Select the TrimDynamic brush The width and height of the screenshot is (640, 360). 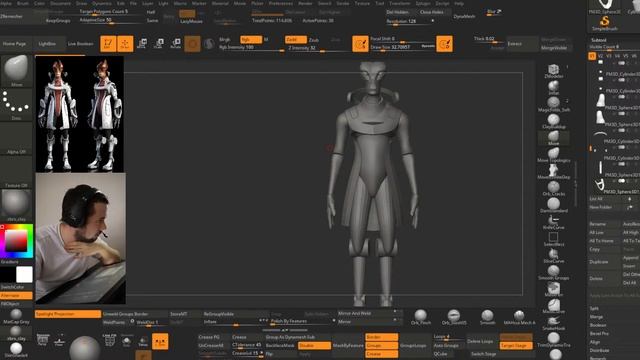[553, 340]
